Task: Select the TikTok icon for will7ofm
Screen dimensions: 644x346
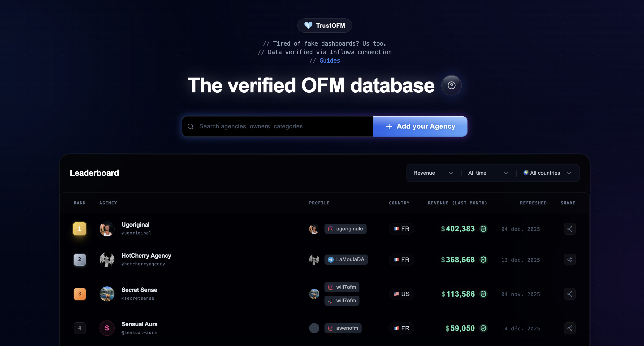Action: pos(331,300)
